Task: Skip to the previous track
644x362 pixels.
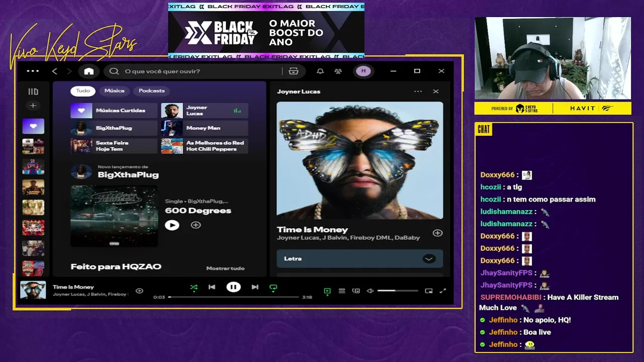Action: click(x=212, y=287)
